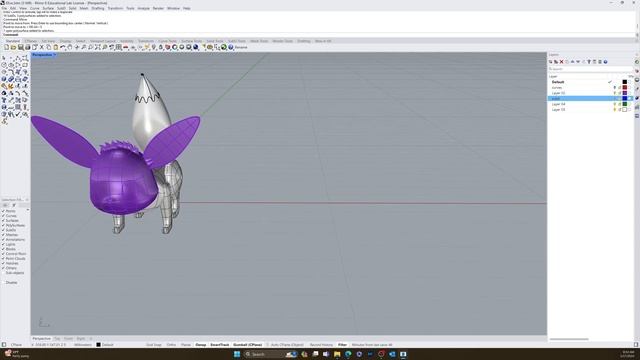Toggle Record History in the status bar
640x360 pixels.
click(x=321, y=345)
